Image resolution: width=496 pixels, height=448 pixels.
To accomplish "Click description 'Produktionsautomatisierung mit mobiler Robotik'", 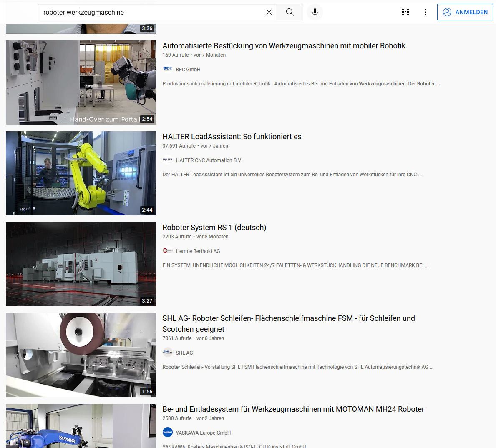I will pos(301,84).
